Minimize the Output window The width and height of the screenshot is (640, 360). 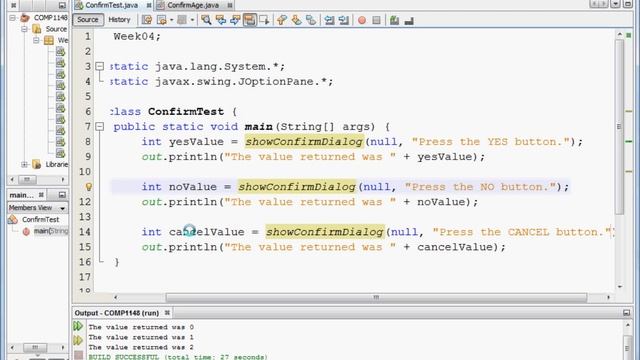[x=627, y=313]
